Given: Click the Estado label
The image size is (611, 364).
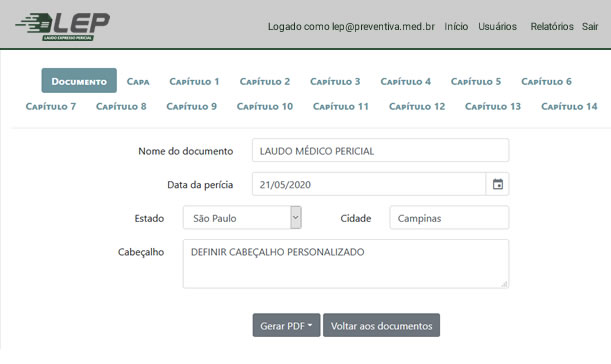Looking at the screenshot, I should pos(149,218).
